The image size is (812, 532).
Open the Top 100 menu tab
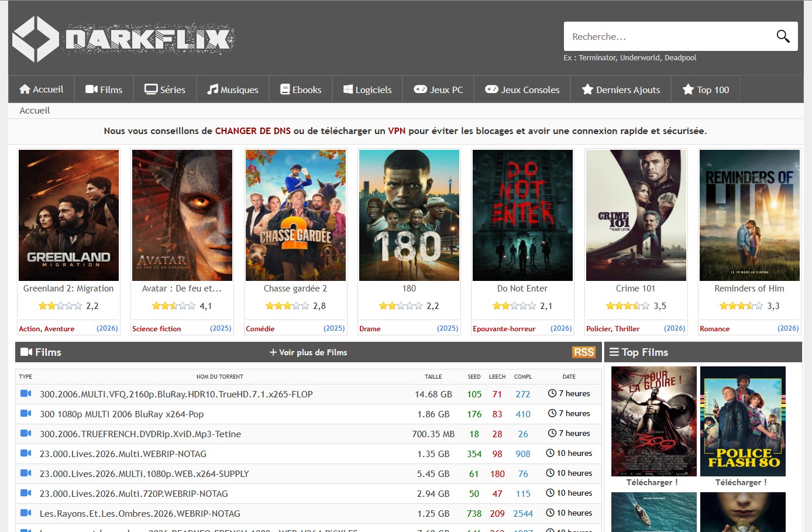click(706, 90)
